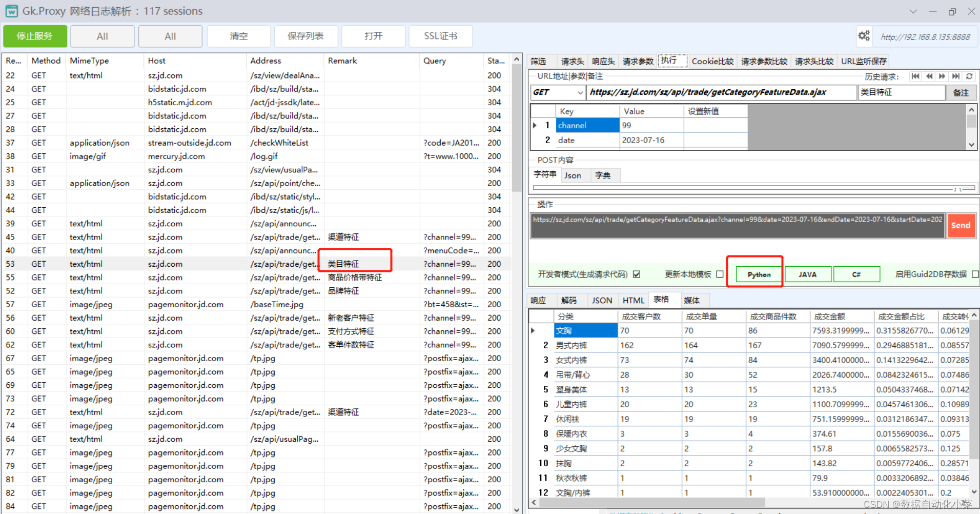Click the proxy address http://192.168.8.135:8888

(925, 37)
